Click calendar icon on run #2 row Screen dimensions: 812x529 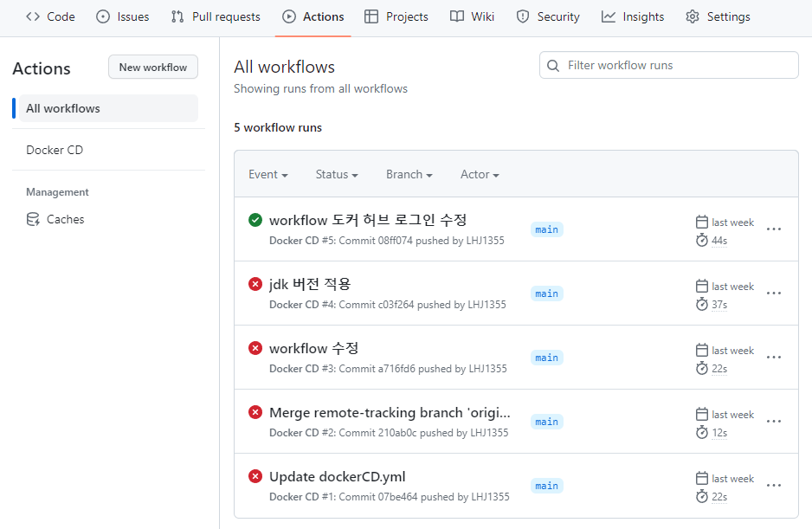pos(702,415)
